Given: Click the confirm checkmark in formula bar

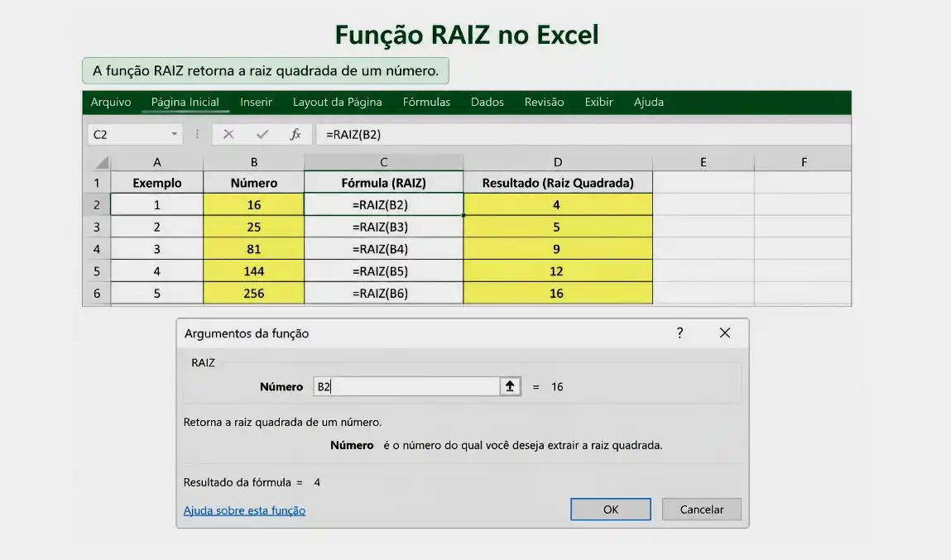Looking at the screenshot, I should click(262, 135).
